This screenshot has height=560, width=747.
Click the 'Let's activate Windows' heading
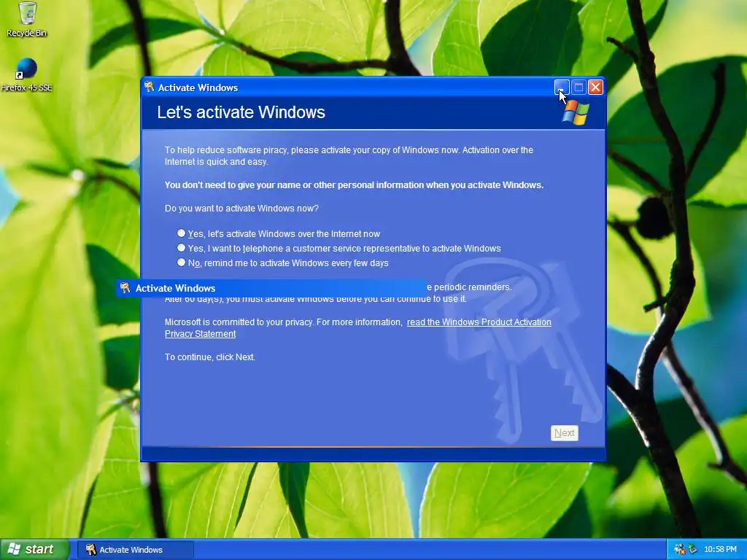(241, 112)
